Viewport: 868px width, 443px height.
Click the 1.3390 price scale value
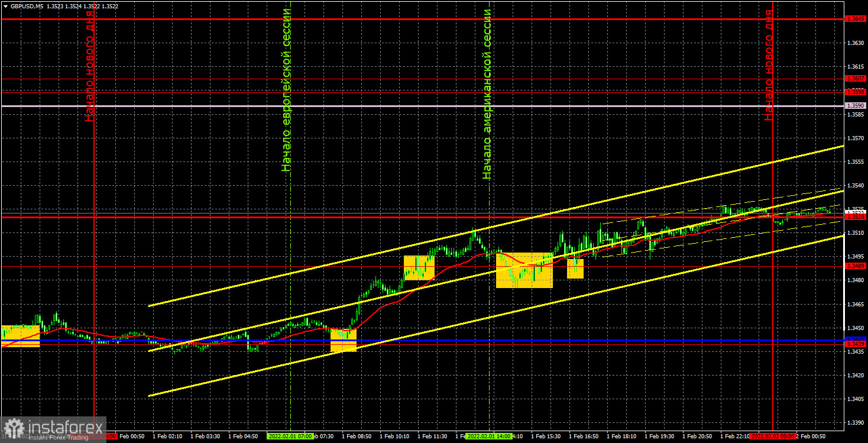point(855,422)
